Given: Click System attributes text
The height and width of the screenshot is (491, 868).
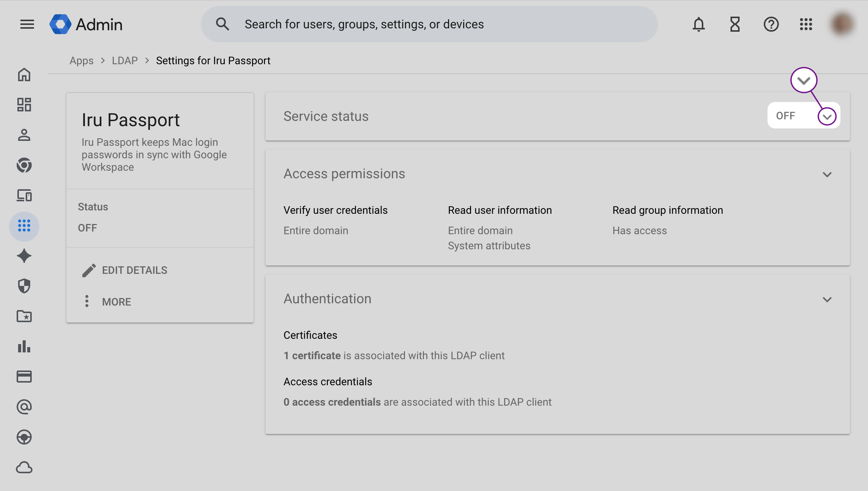Looking at the screenshot, I should [x=489, y=246].
